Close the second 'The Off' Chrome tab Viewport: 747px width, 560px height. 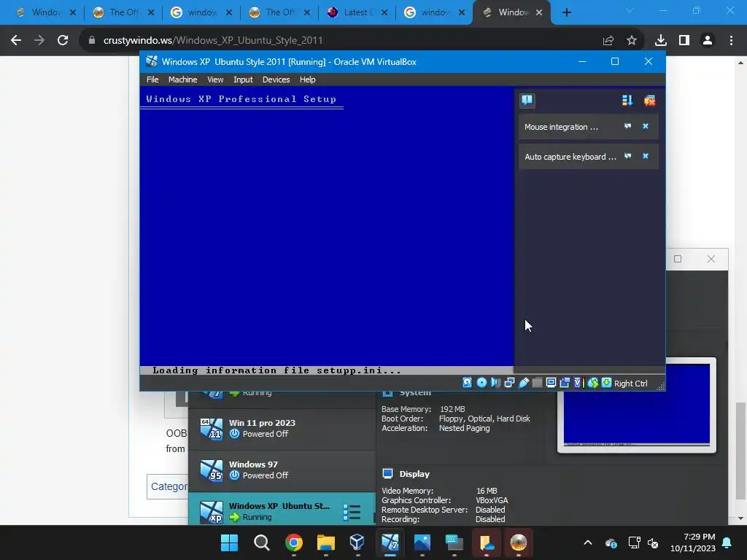click(x=307, y=12)
